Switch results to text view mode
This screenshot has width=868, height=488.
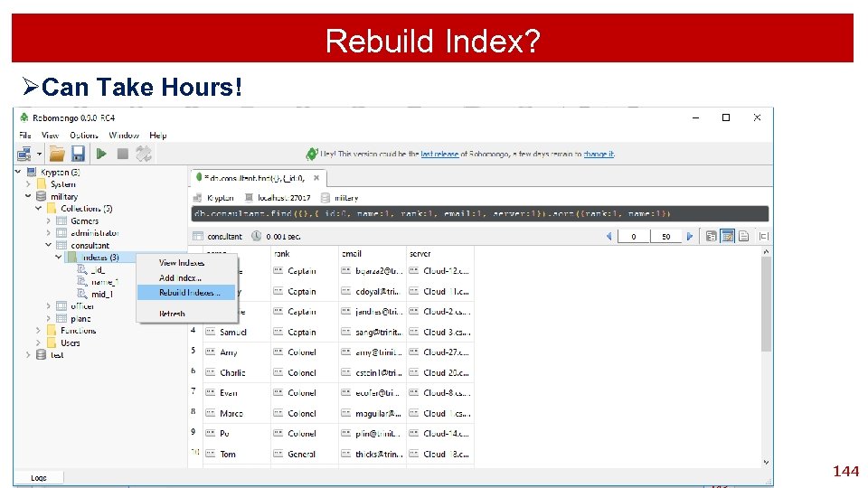click(744, 236)
